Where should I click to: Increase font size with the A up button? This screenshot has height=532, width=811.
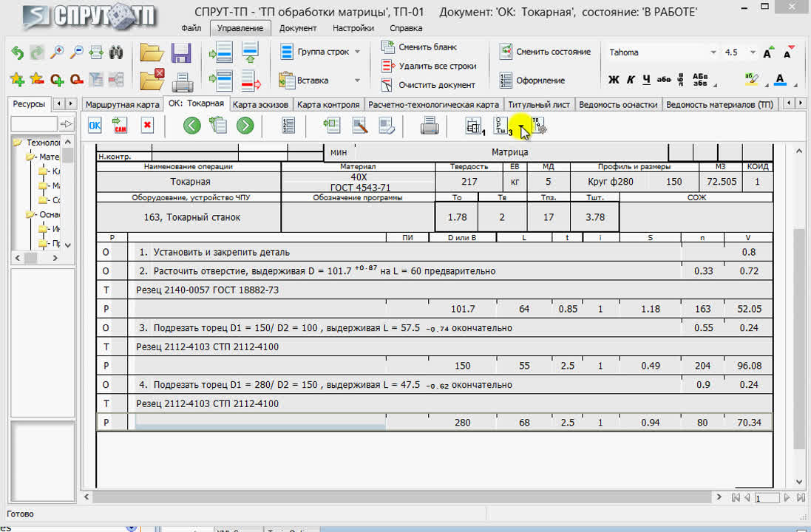pyautogui.click(x=769, y=52)
